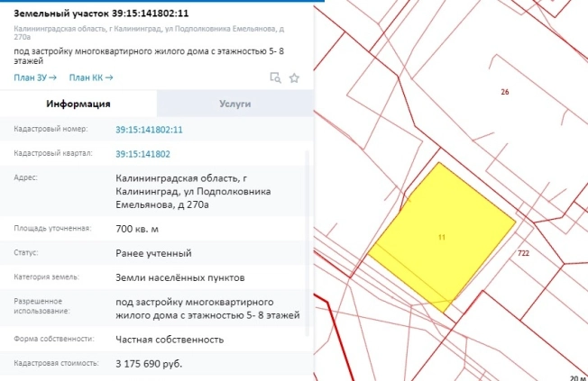Screen dimensions: 588x381
Task: Click the Кадастровый номер label
Action: 51,129
